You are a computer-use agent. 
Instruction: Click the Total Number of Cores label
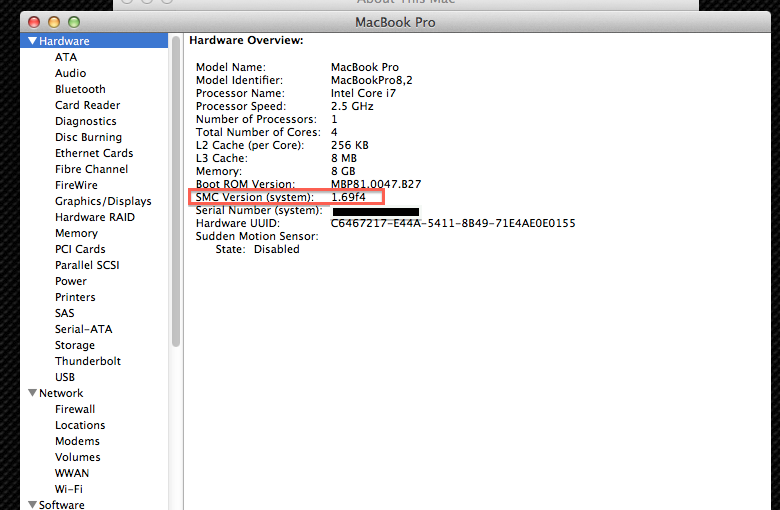tap(258, 132)
